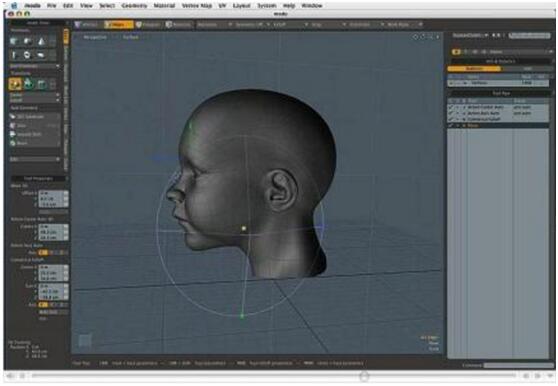The width and height of the screenshot is (558, 386).
Task: Click the first viewport control icon top-right
Action: pos(415,37)
